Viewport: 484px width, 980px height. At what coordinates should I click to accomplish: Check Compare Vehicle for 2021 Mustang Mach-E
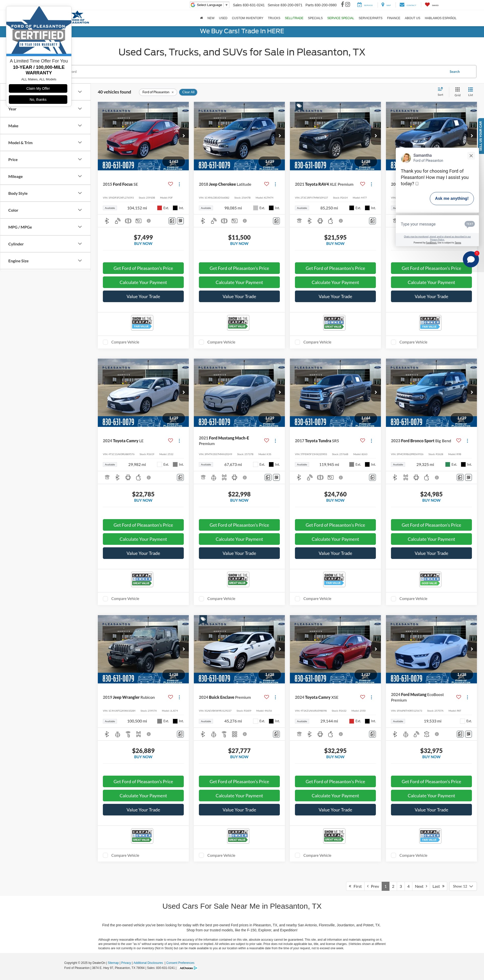[x=201, y=598]
